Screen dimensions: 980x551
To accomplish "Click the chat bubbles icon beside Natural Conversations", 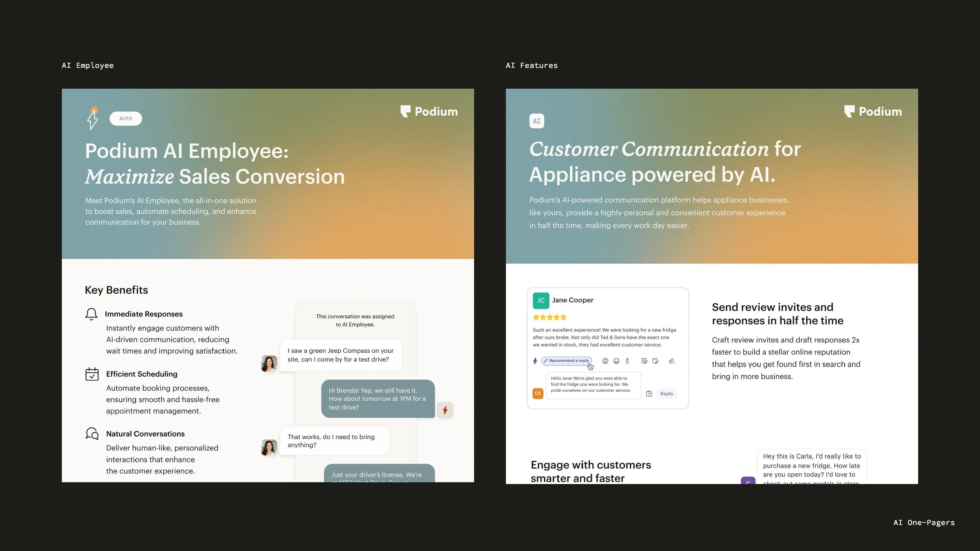I will [x=92, y=434].
